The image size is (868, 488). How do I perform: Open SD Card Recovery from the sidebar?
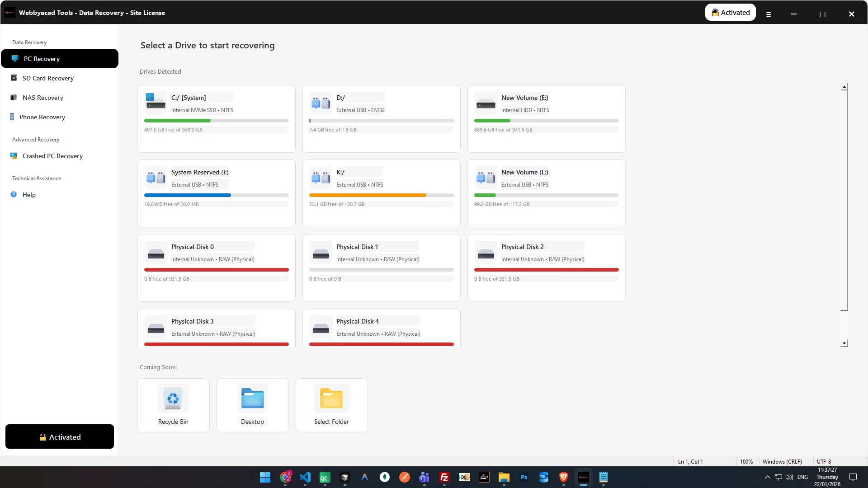click(13, 78)
